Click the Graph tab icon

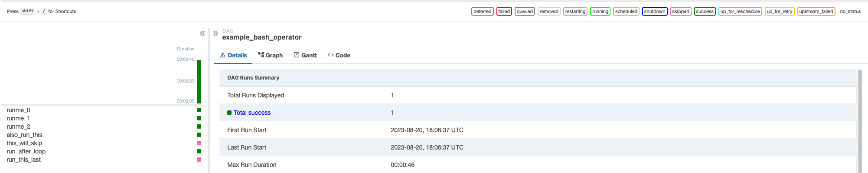261,55
